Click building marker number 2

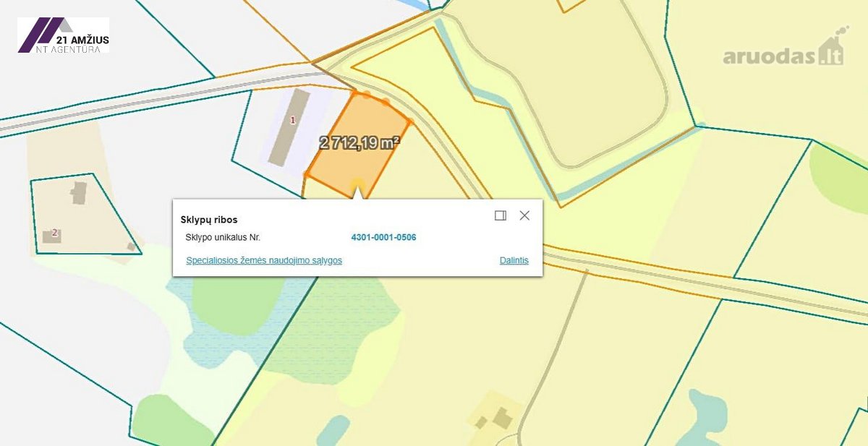point(55,233)
